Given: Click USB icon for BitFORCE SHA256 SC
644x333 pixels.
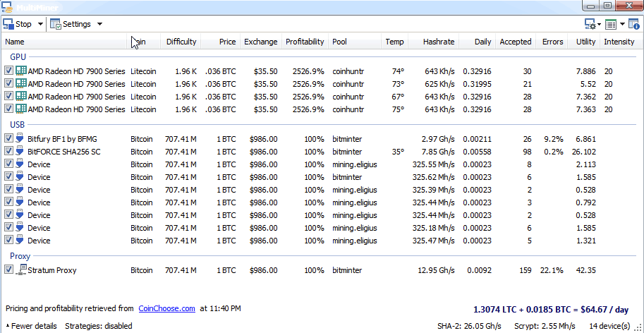Looking at the screenshot, I should (20, 152).
